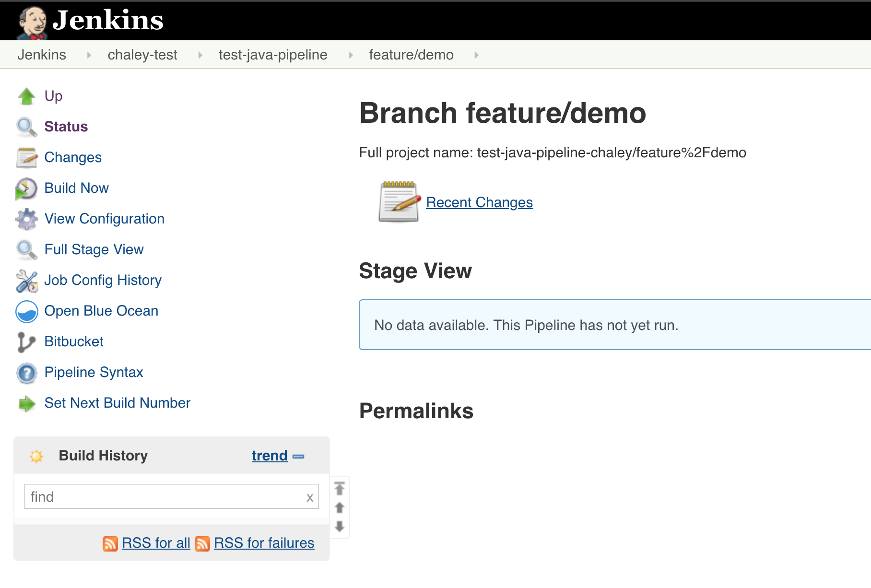The width and height of the screenshot is (871, 588).
Task: Click the Job Config History tools icon
Action: click(x=26, y=281)
